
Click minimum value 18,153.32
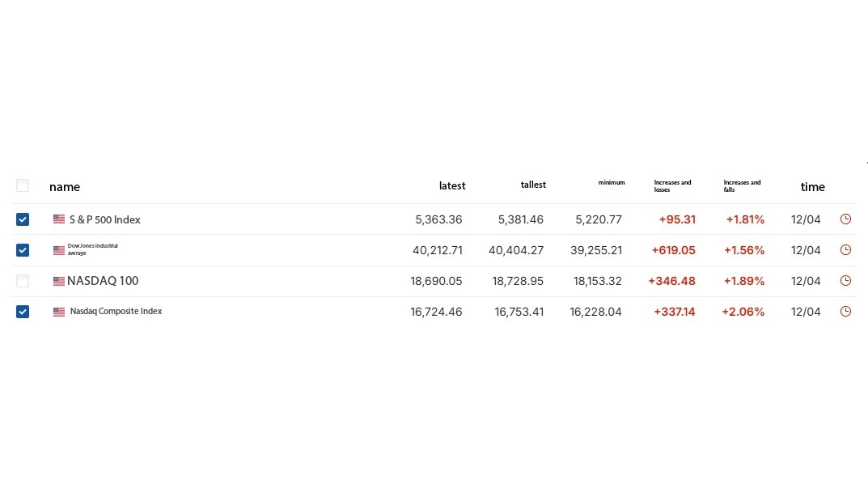point(597,281)
